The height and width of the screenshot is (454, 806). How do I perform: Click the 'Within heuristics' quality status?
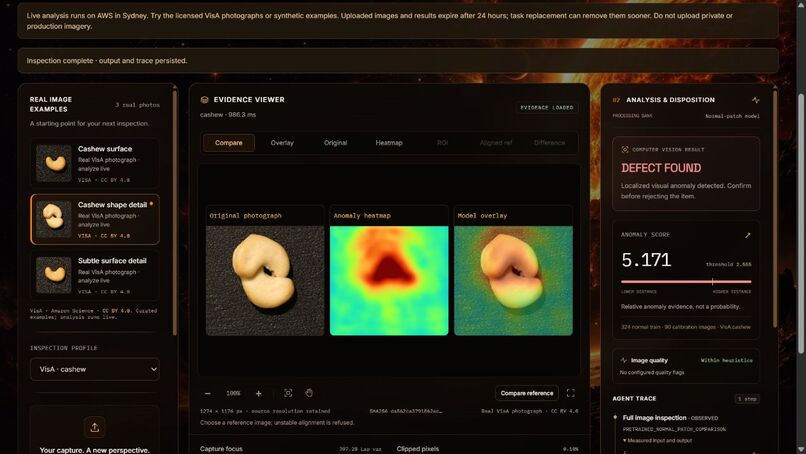point(726,360)
